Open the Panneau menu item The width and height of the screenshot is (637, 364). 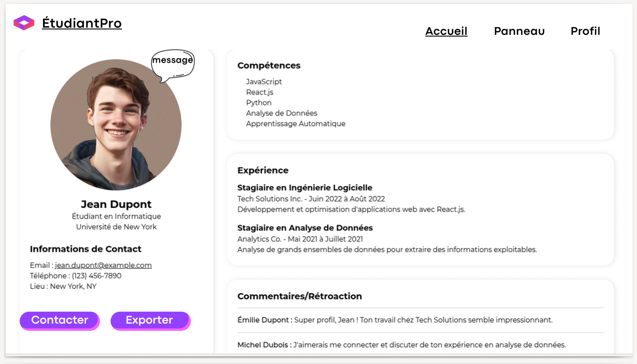(519, 31)
